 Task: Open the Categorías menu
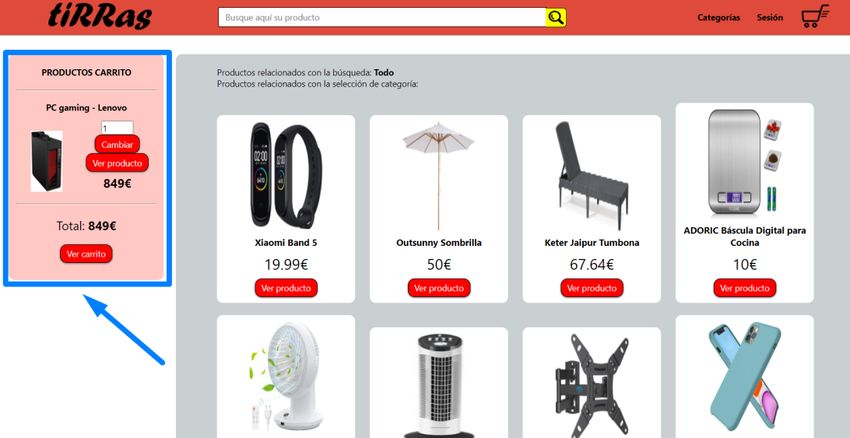click(x=718, y=17)
